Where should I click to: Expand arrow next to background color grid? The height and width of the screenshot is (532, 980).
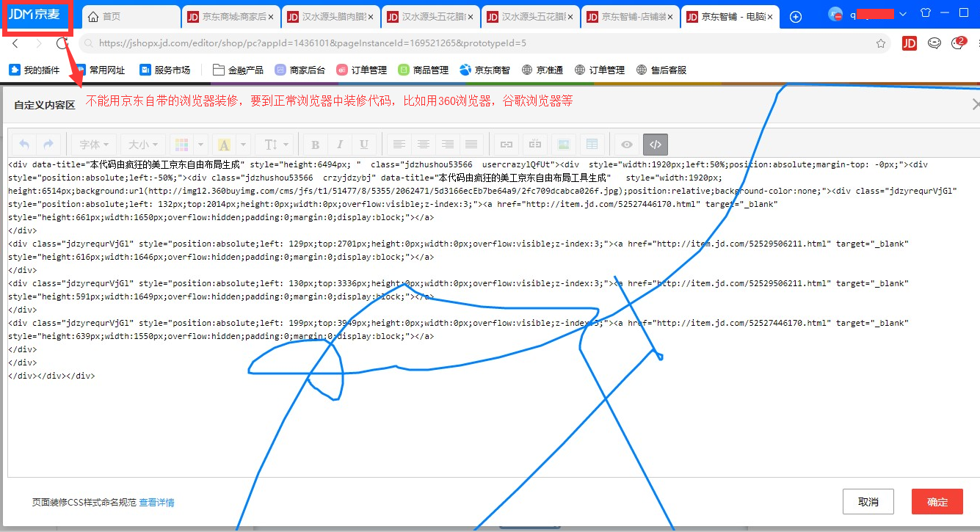(200, 145)
